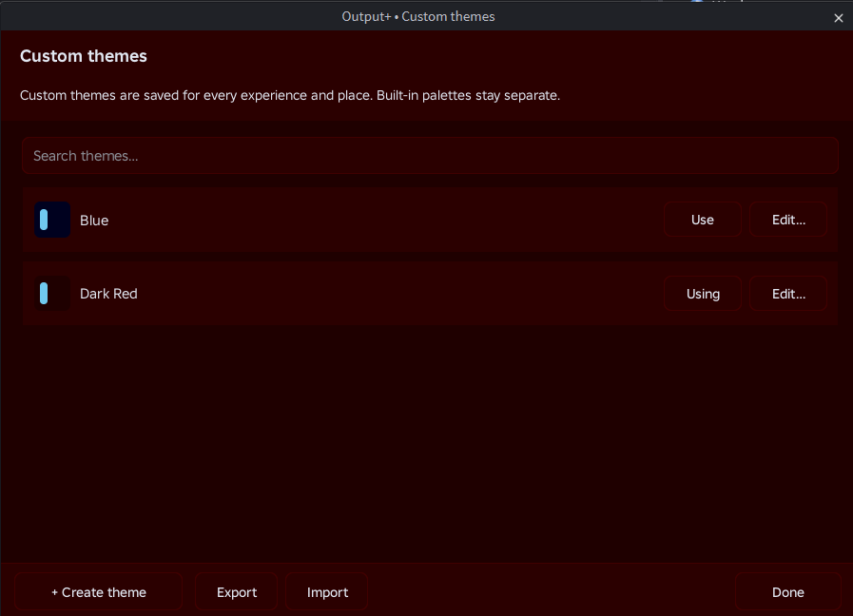Click the Dark Red theme name
Image resolution: width=853 pixels, height=616 pixels.
point(108,294)
